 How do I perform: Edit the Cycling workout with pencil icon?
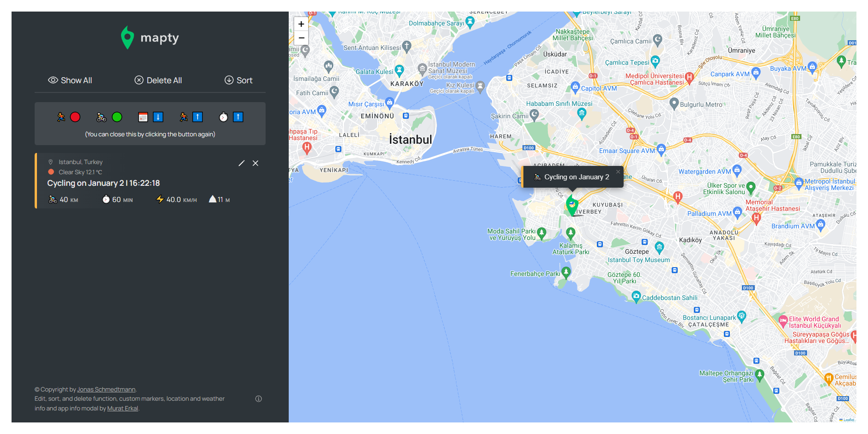click(241, 163)
